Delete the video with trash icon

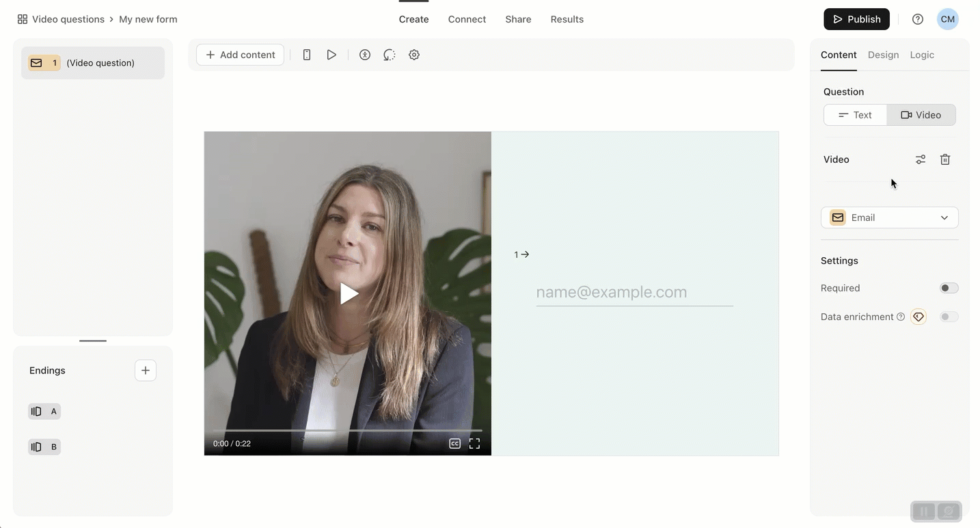945,159
